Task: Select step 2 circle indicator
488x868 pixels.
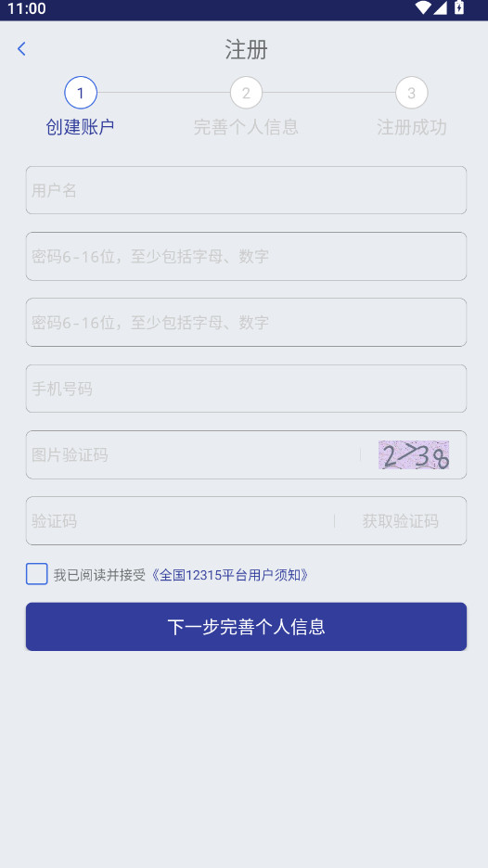Action: click(246, 93)
